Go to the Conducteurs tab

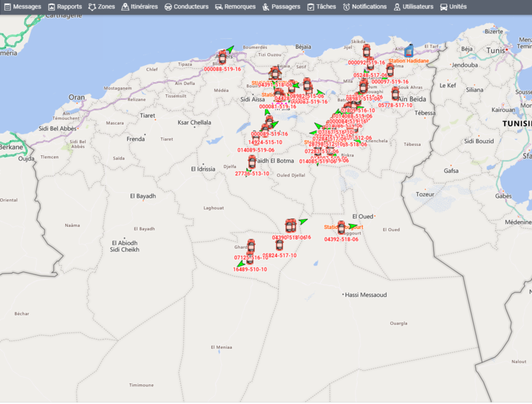[x=187, y=7]
